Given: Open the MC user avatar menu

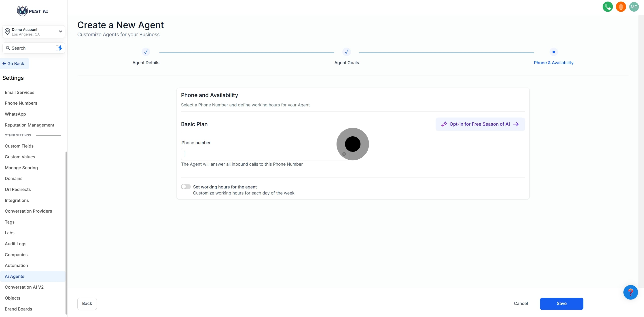Looking at the screenshot, I should [634, 7].
